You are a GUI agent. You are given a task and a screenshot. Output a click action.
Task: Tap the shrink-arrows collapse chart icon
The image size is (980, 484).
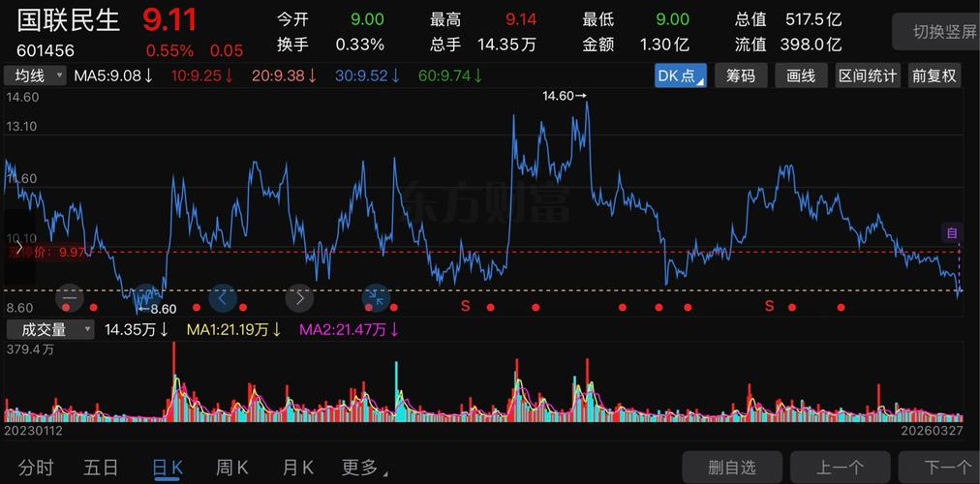coord(377,298)
